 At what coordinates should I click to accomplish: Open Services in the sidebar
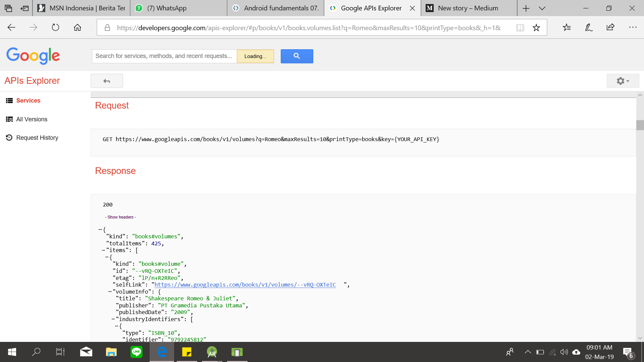pyautogui.click(x=28, y=101)
